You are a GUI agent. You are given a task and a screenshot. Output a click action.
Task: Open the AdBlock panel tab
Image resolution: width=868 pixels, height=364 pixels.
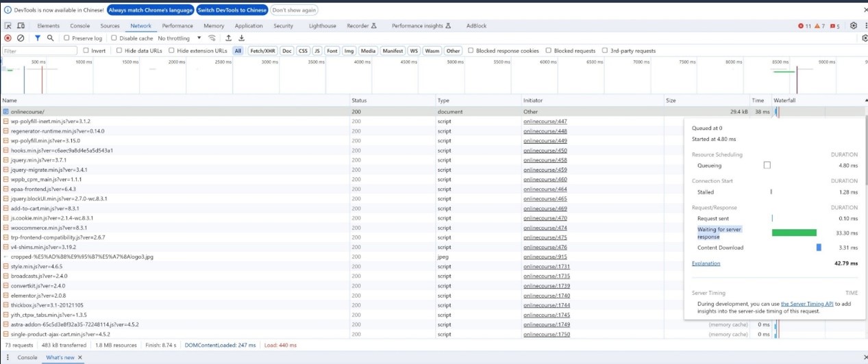pyautogui.click(x=476, y=26)
